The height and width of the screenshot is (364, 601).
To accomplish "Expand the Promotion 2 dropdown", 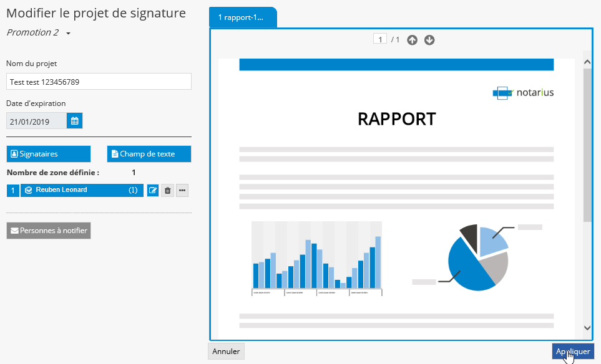I will (x=68, y=33).
